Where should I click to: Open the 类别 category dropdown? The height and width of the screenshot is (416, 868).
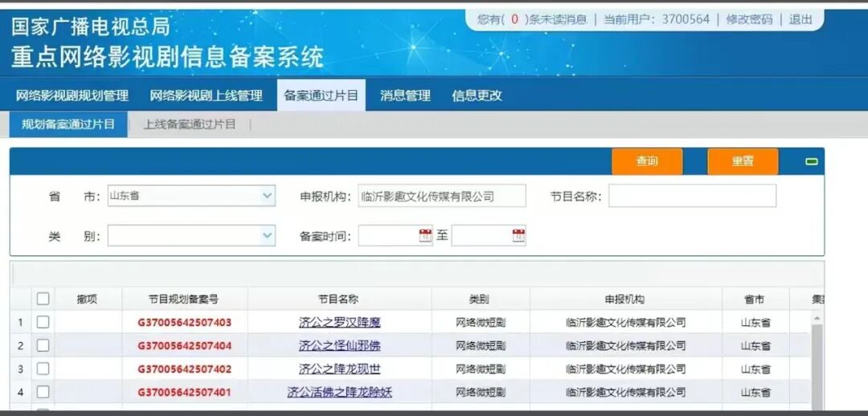coord(191,235)
